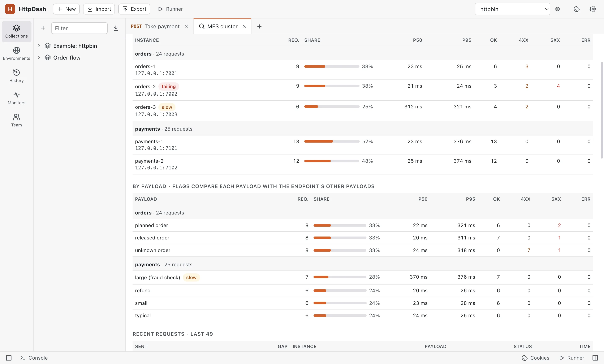Click the New button
This screenshot has height=364, width=604.
click(x=66, y=9)
